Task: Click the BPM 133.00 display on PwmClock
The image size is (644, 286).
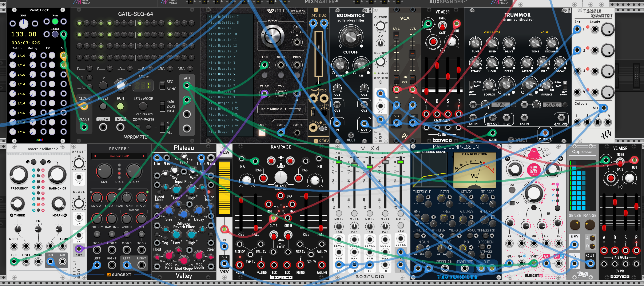Action: (x=24, y=34)
